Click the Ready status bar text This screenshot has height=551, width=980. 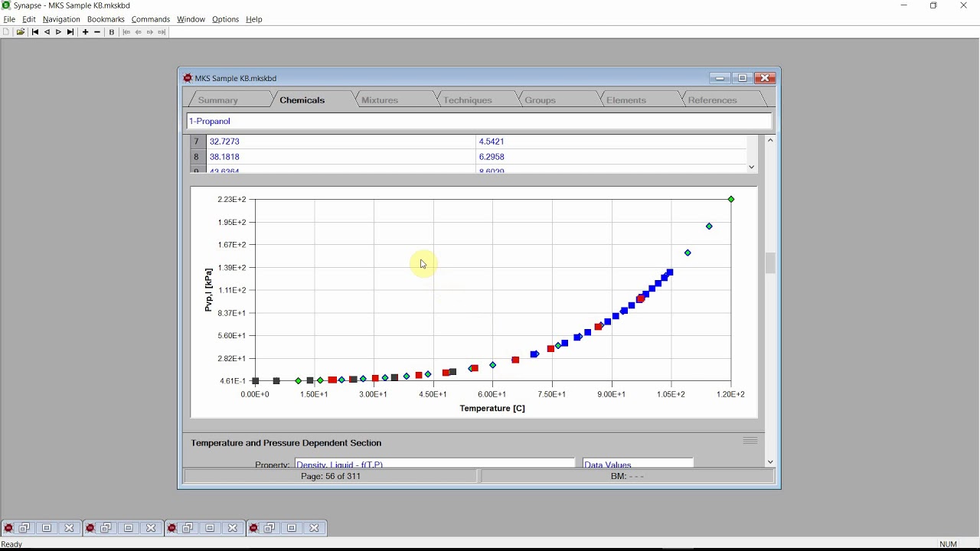11,544
